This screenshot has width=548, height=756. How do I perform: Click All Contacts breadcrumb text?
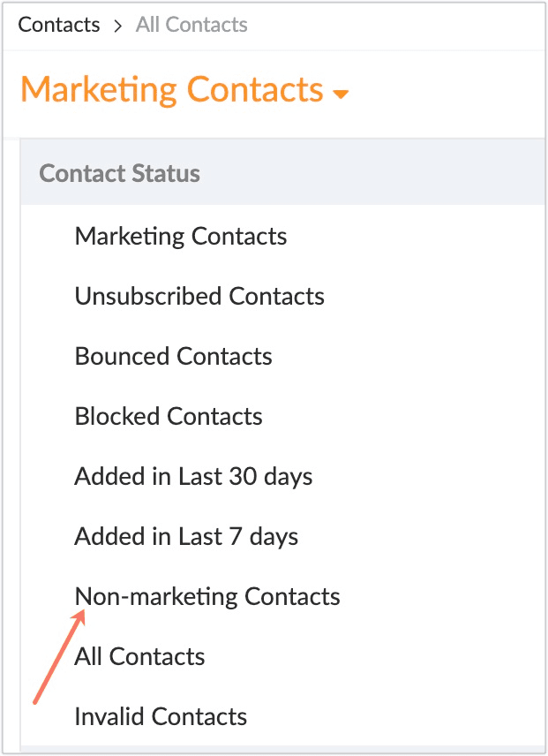tap(191, 25)
